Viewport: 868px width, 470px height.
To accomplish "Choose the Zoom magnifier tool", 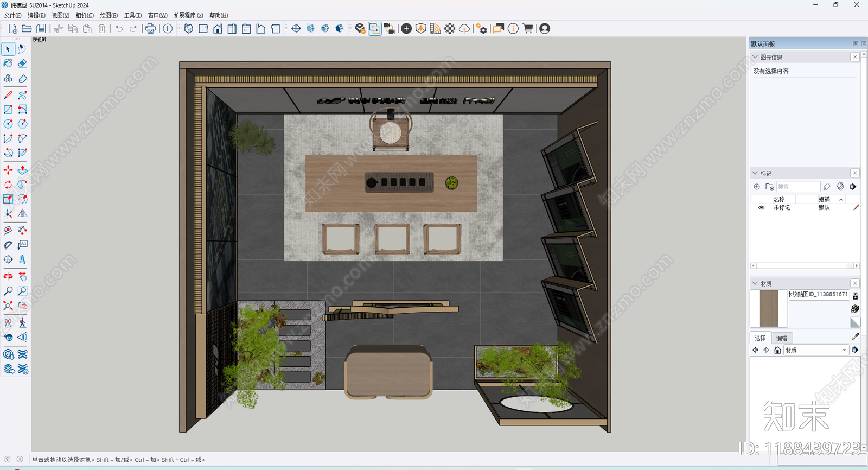I will [x=8, y=291].
